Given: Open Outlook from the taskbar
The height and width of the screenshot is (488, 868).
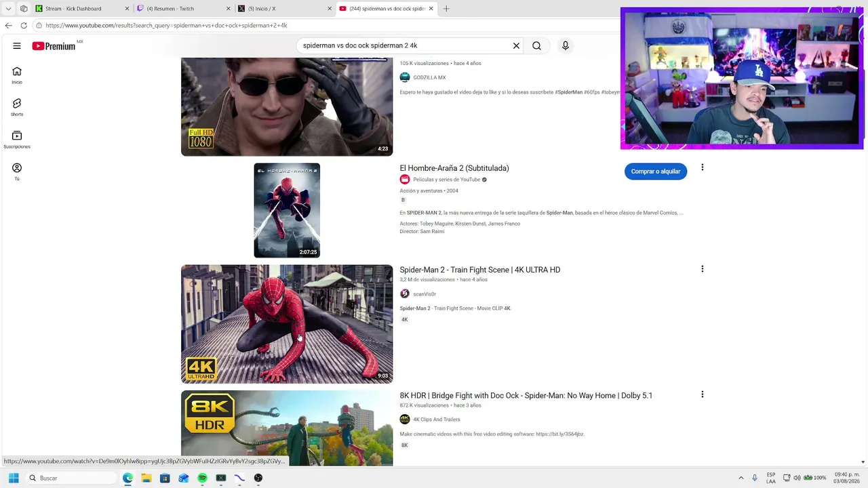Looking at the screenshot, I should point(184,478).
